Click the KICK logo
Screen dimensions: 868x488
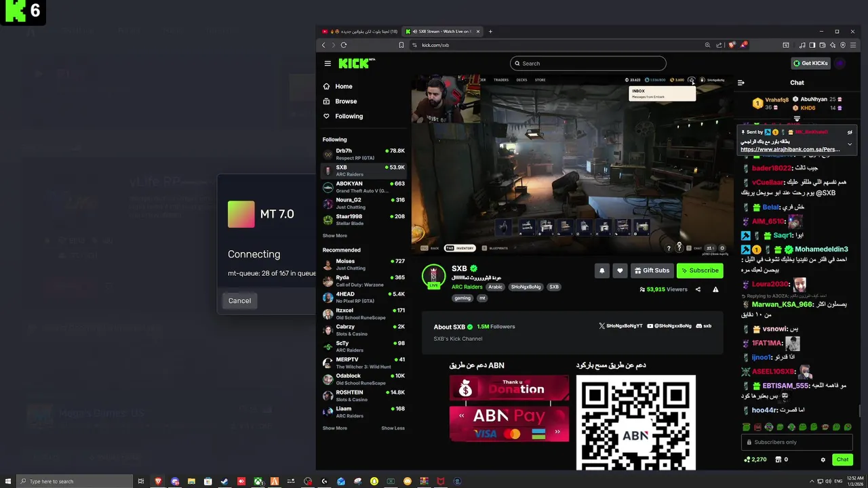[x=356, y=63]
